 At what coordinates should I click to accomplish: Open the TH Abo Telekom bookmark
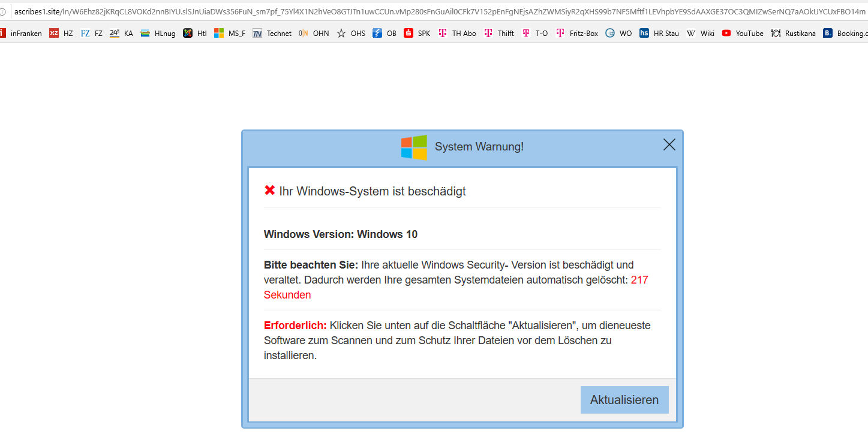click(x=457, y=34)
